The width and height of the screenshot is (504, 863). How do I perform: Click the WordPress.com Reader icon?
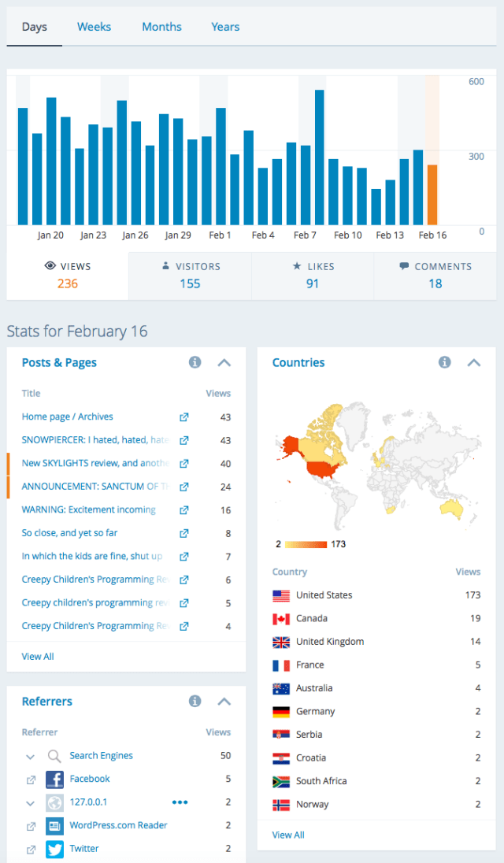click(x=54, y=825)
